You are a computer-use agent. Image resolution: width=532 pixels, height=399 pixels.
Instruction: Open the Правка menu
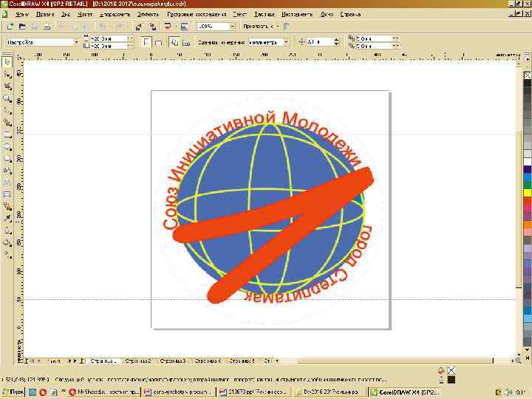(x=45, y=14)
